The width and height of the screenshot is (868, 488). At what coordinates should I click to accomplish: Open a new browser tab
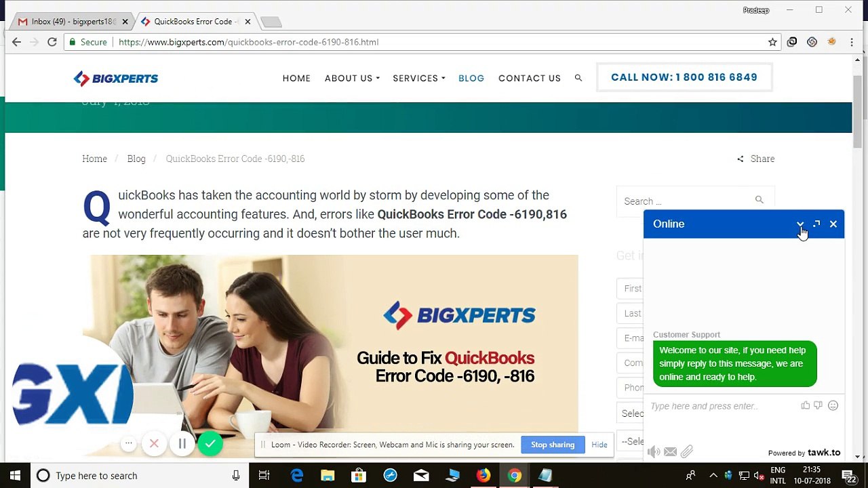click(271, 22)
